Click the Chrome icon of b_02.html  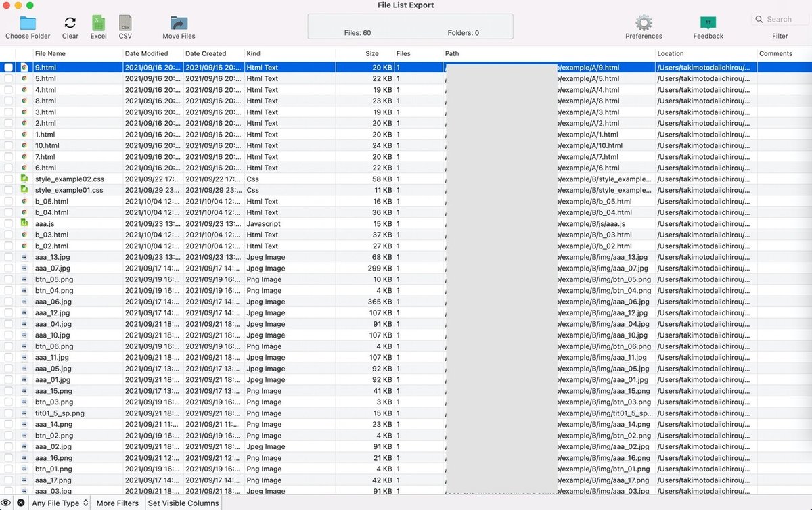pyautogui.click(x=24, y=246)
